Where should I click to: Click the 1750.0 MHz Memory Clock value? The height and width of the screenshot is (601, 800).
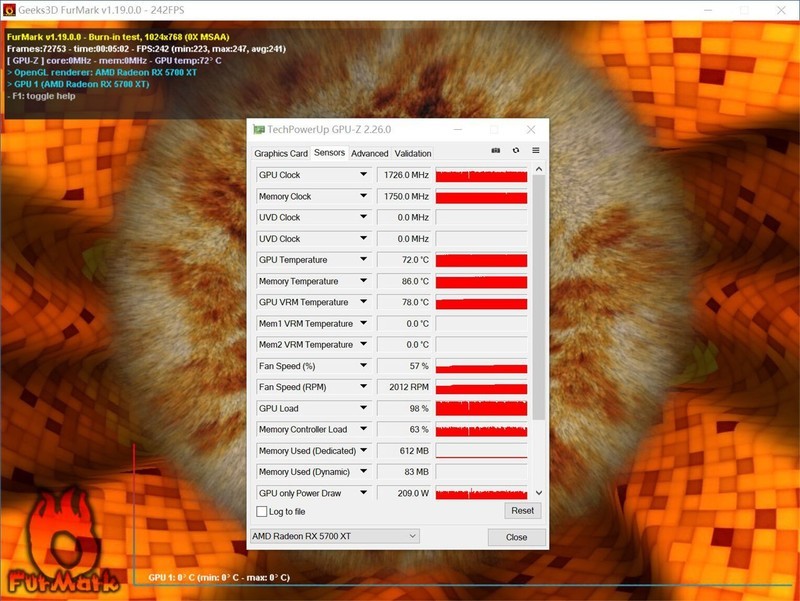(x=405, y=196)
